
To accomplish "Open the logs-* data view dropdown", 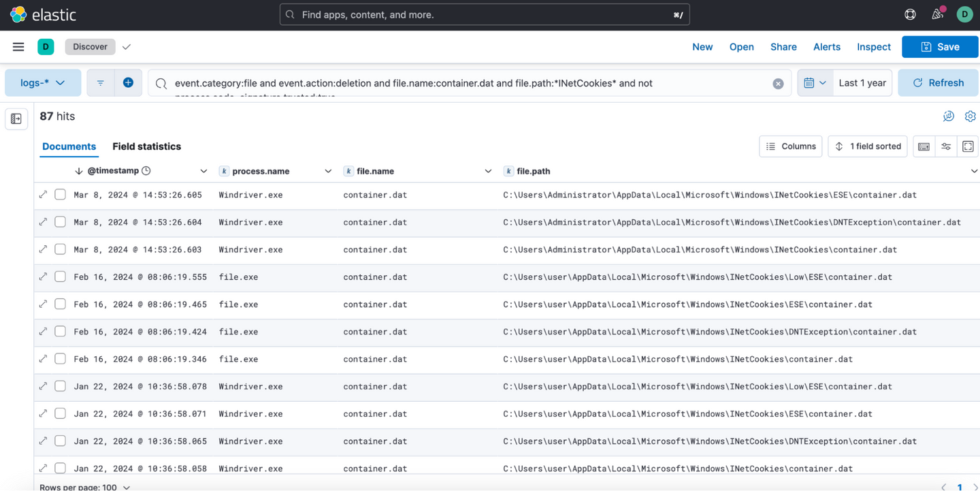I will tap(43, 83).
